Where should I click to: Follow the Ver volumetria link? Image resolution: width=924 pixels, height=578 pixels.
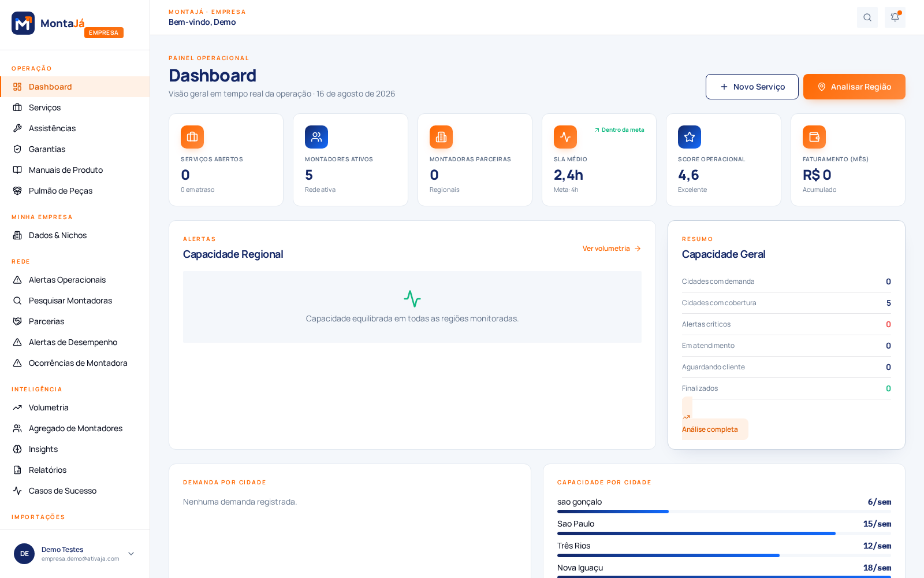[x=612, y=249]
